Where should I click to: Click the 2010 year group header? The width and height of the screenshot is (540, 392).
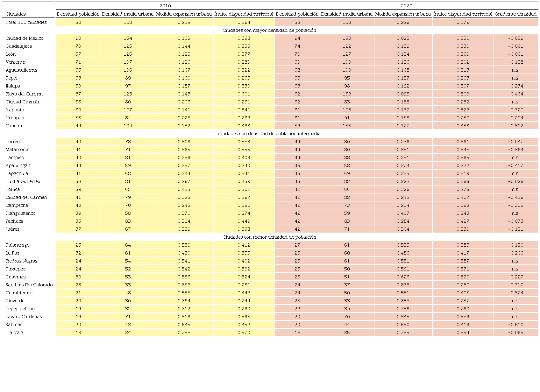(x=165, y=6)
